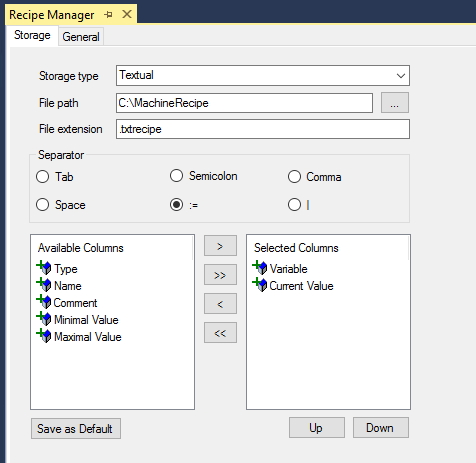Move all columns left with << button
Screen dimensions: 476x463
click(220, 333)
